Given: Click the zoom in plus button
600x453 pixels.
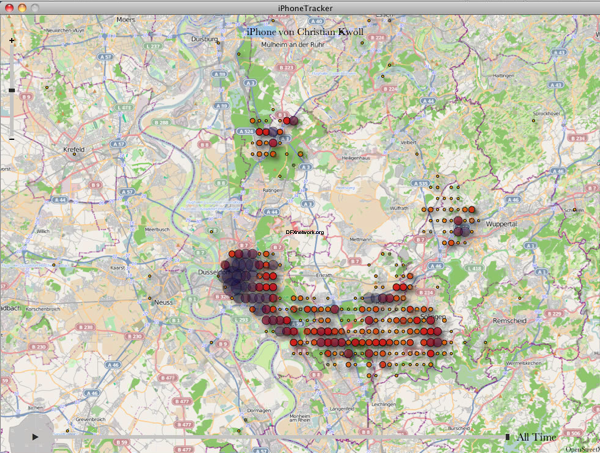Looking at the screenshot, I should [11, 40].
